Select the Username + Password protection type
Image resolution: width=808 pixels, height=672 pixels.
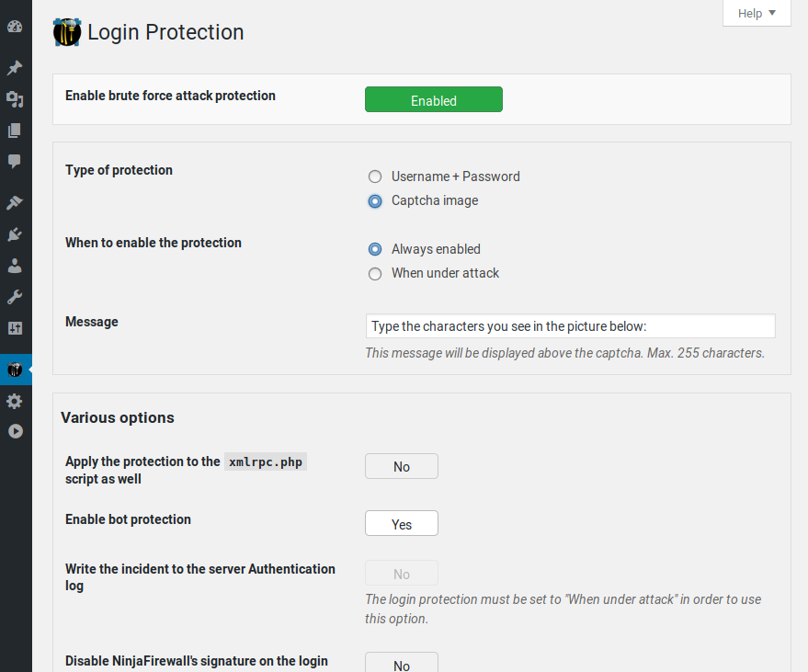[375, 177]
